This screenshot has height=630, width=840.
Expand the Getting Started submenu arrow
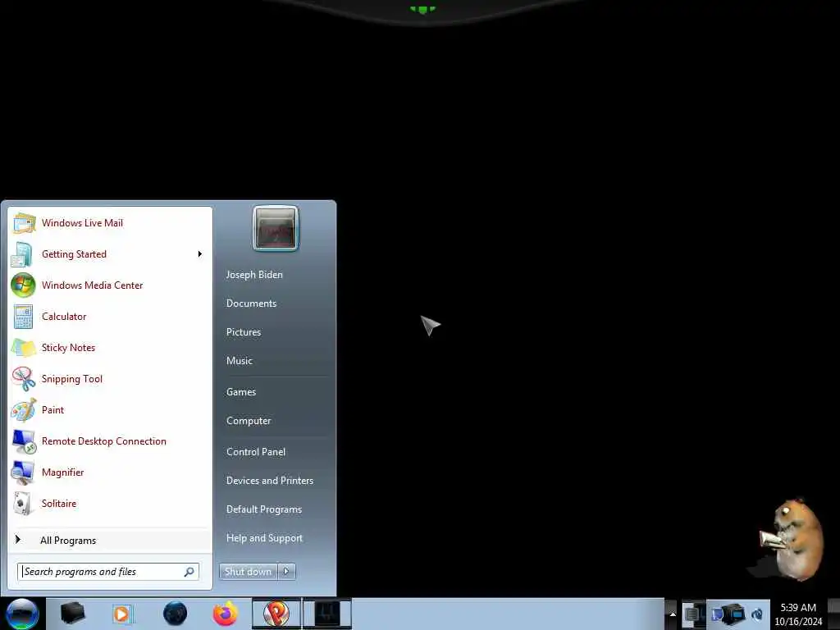coord(200,254)
